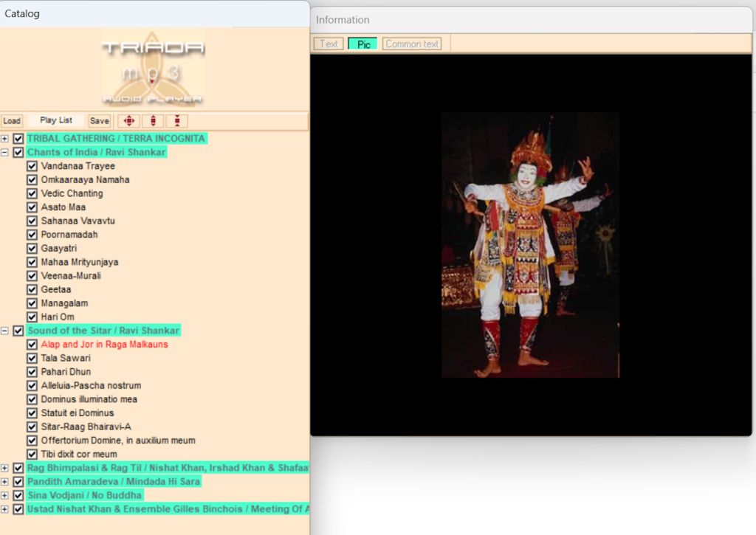The height and width of the screenshot is (535, 756).
Task: Select the Dominus illuminatio mea track
Action: tap(89, 399)
